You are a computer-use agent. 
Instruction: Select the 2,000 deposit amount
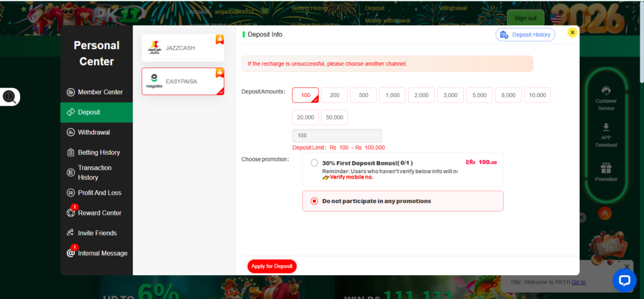[x=421, y=95]
